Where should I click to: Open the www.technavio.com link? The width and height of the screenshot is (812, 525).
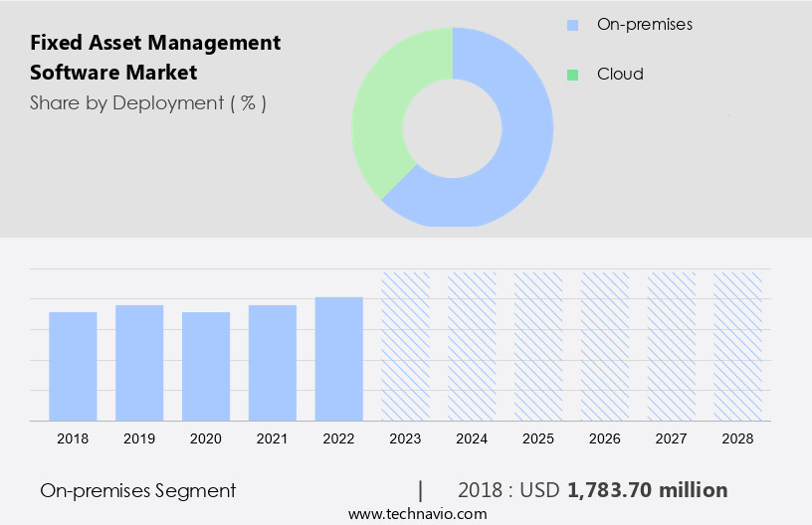[x=417, y=514]
